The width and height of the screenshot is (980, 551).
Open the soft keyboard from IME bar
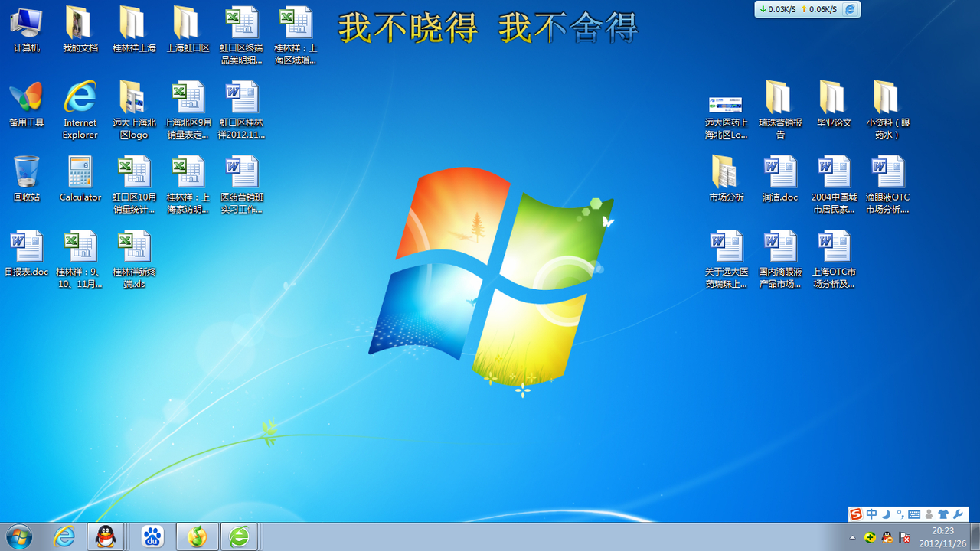pyautogui.click(x=914, y=514)
